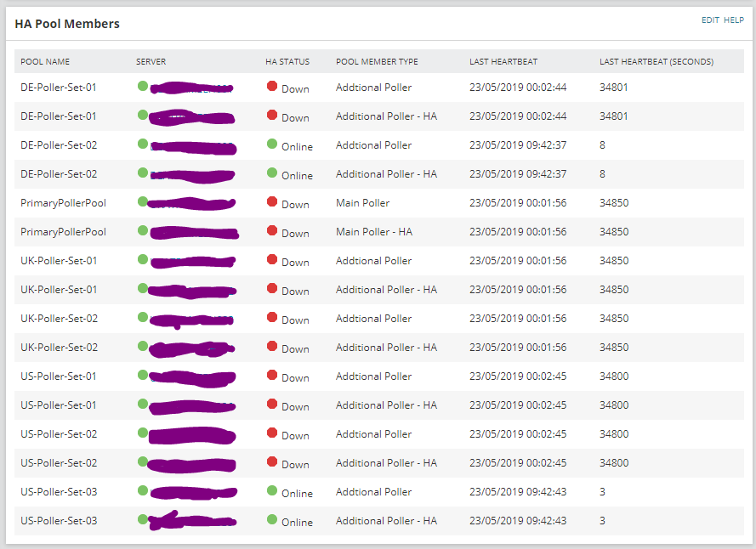Click the LAST HEARTBEAT column header

(503, 62)
